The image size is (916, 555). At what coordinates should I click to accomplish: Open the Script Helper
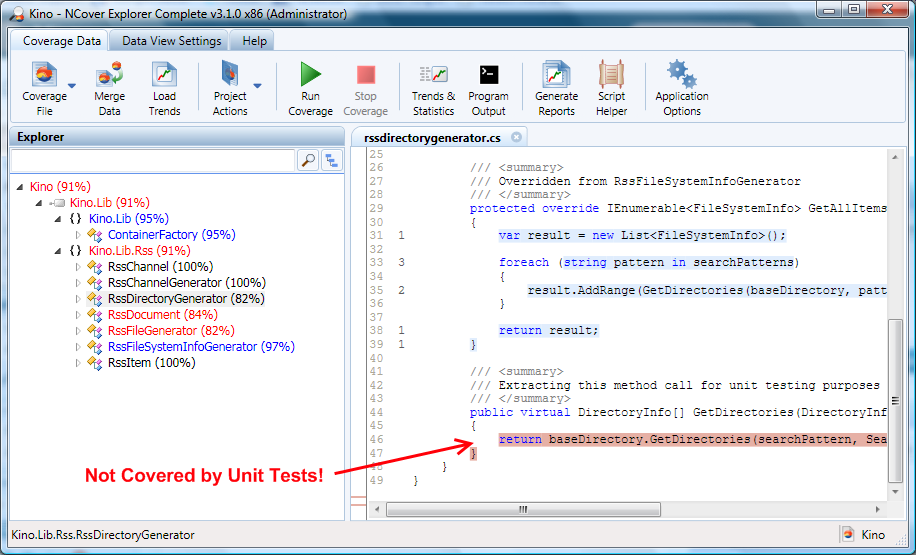(611, 89)
